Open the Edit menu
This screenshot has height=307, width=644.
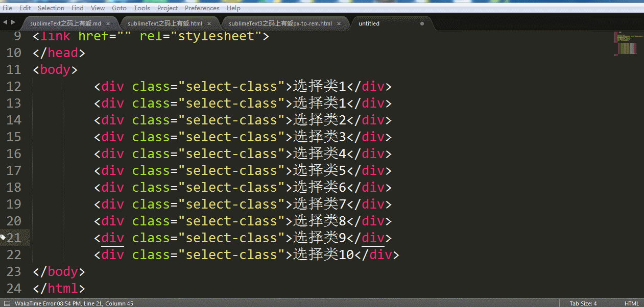coord(25,8)
